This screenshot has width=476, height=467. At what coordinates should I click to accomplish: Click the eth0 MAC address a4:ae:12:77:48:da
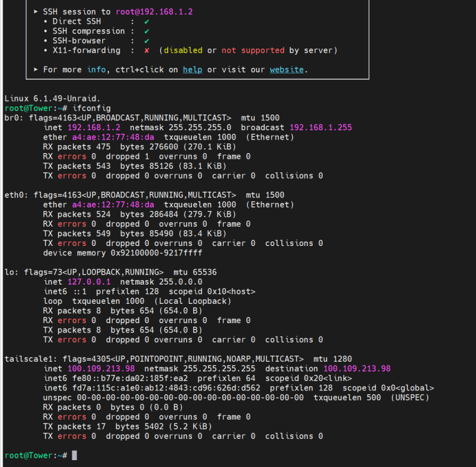tap(113, 205)
